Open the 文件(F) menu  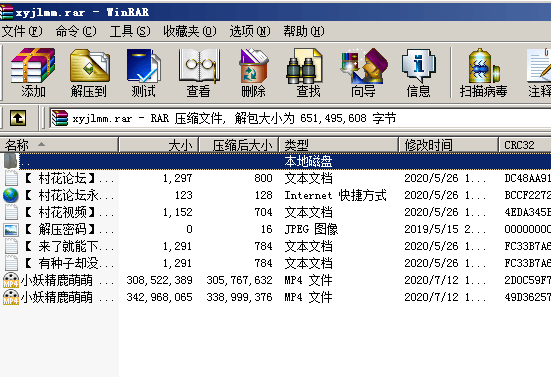pos(22,32)
